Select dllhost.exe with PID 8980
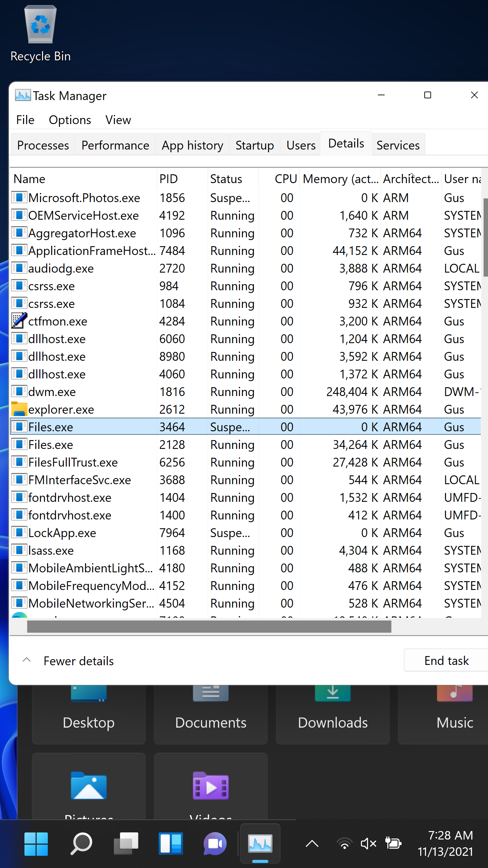The height and width of the screenshot is (868, 488). [x=246, y=356]
